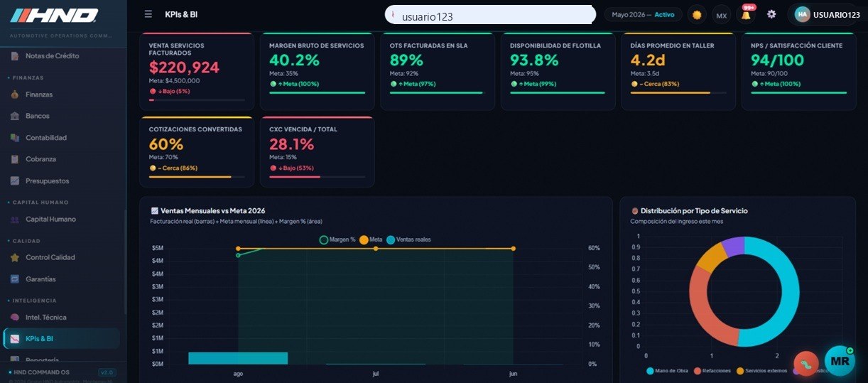Go to Cobranza menu item
868x383 pixels.
point(40,159)
